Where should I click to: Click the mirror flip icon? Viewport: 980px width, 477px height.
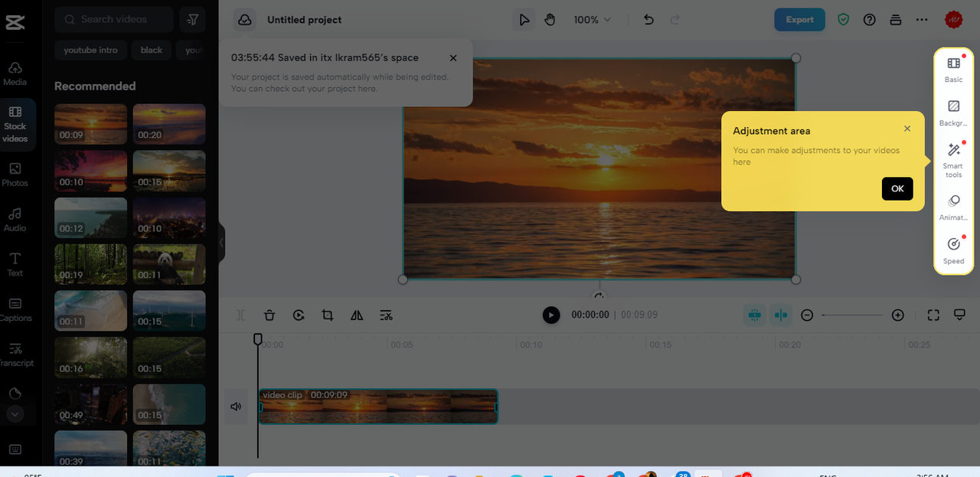pos(357,315)
